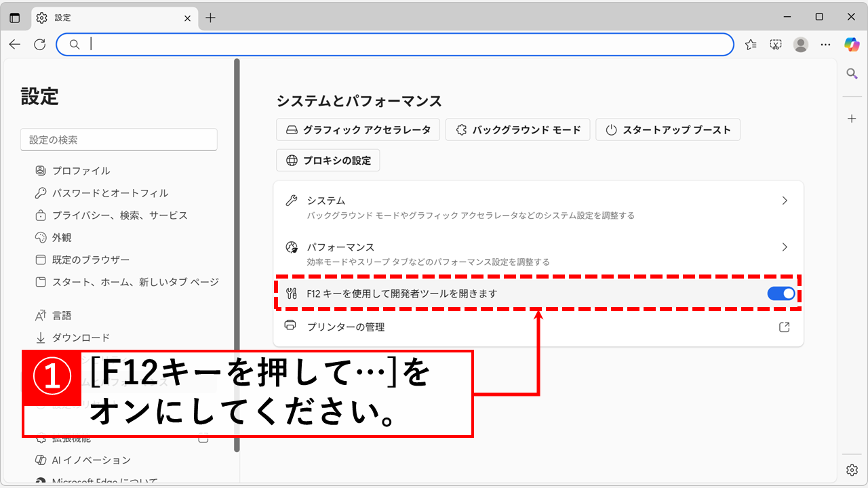Open the Settings and more (…) menu
Image resolution: width=868 pixels, height=488 pixels.
(825, 44)
